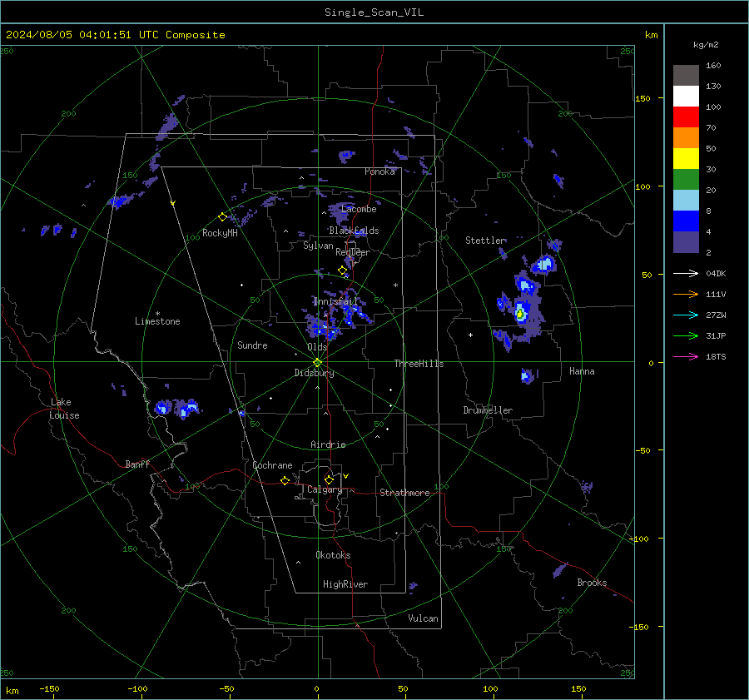The width and height of the screenshot is (749, 700).
Task: Click the Hanna town label
Action: [x=582, y=371]
